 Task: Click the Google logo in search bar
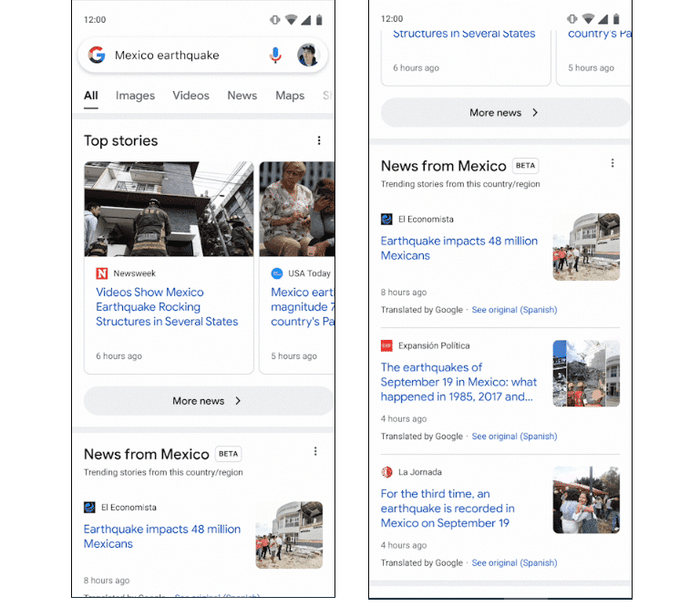tap(97, 56)
